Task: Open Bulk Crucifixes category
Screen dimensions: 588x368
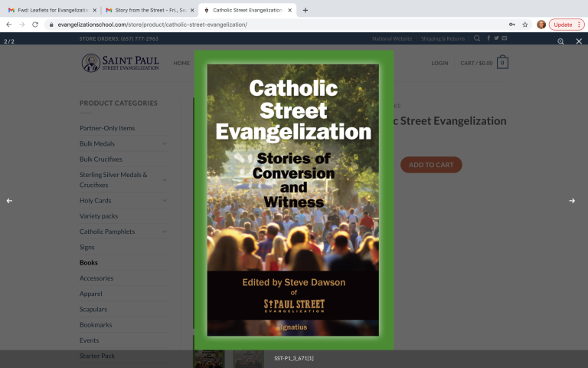Action: click(101, 159)
